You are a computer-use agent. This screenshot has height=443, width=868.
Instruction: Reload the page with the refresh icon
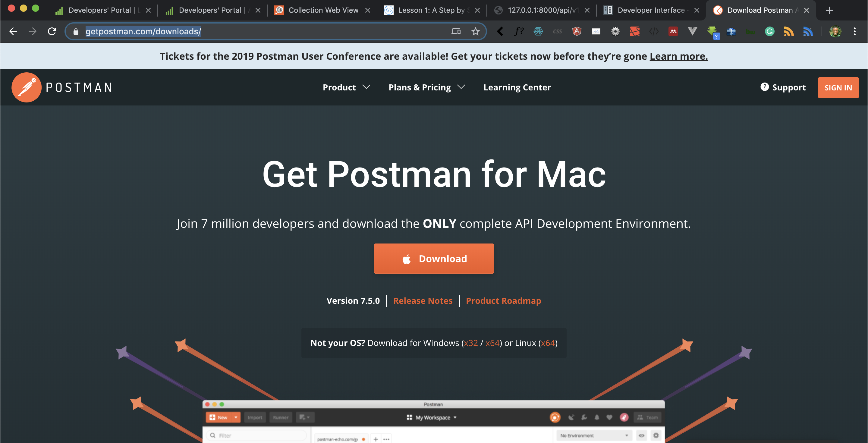tap(52, 31)
